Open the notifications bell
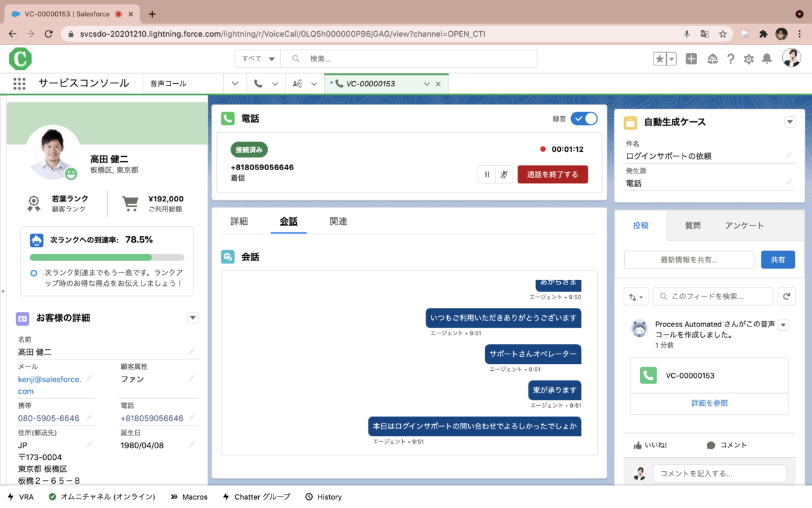The width and height of the screenshot is (812, 508). coord(767,59)
